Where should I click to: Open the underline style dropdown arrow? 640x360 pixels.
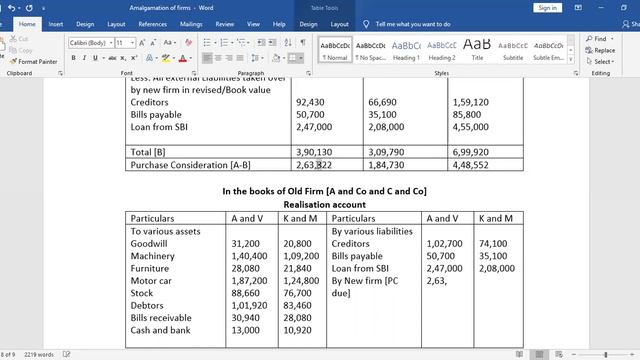(103, 58)
